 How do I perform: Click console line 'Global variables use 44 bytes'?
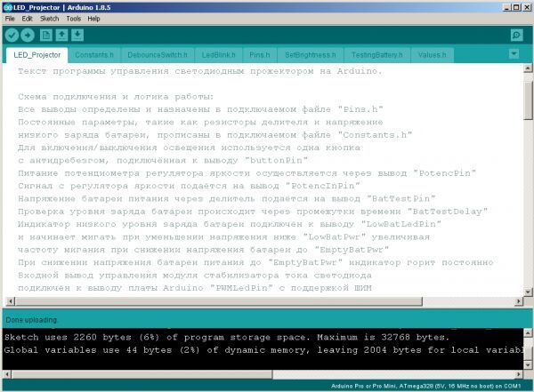coord(263,350)
